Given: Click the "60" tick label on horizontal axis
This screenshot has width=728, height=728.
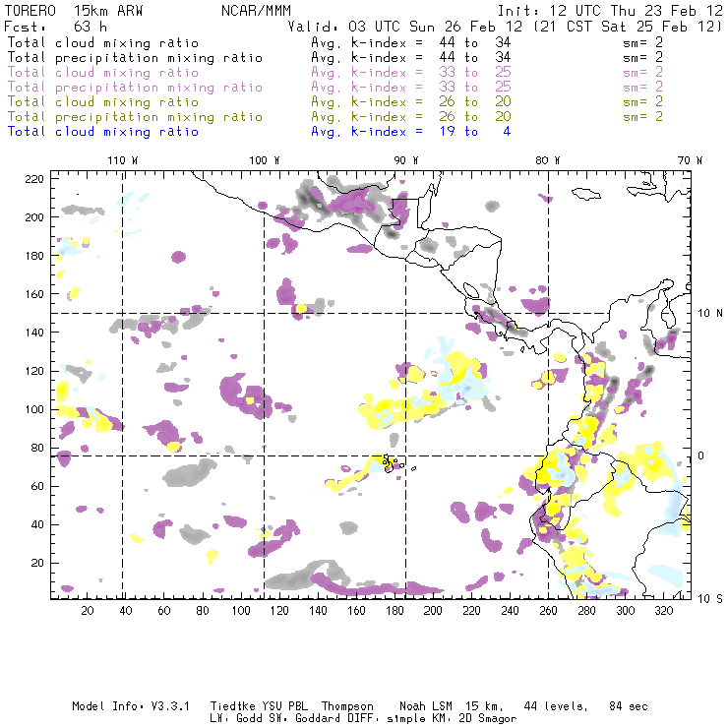Looking at the screenshot, I should (x=164, y=611).
